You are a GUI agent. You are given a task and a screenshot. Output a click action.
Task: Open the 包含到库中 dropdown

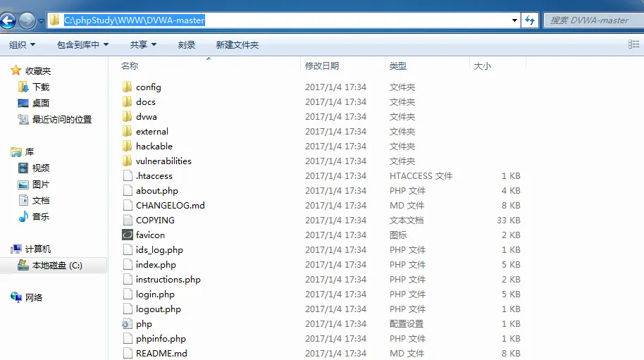click(82, 45)
